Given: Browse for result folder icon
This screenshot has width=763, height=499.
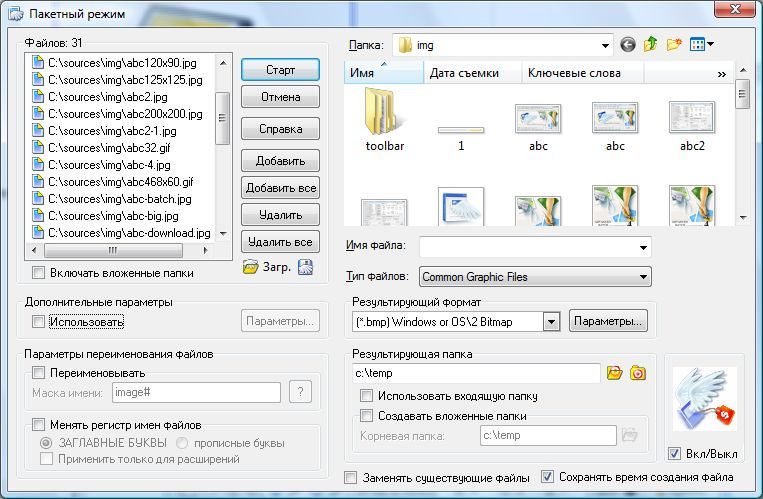Looking at the screenshot, I should [x=615, y=373].
